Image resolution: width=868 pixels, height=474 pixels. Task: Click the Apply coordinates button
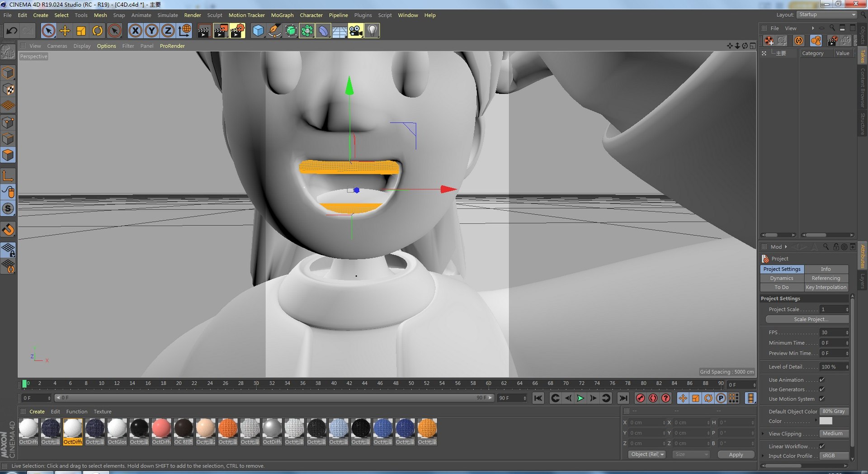(x=736, y=455)
